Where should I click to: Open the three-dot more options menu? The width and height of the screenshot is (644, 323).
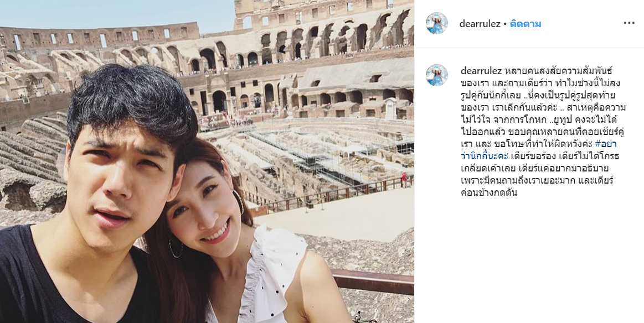point(629,23)
